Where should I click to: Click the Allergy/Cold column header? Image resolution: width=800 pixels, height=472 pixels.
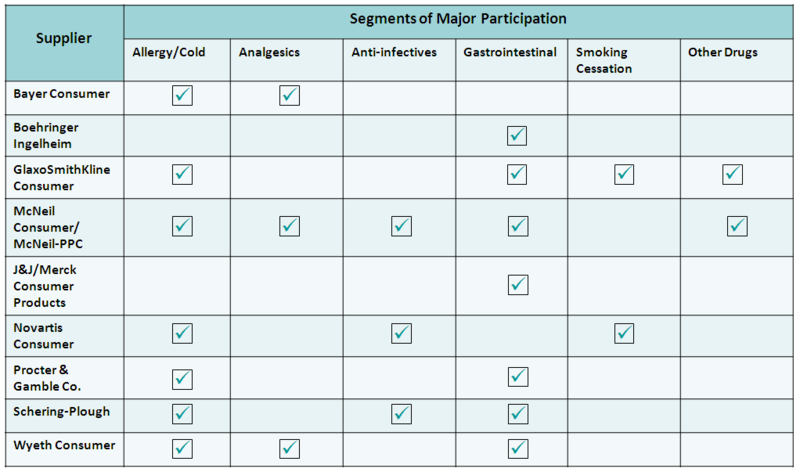pos(169,53)
